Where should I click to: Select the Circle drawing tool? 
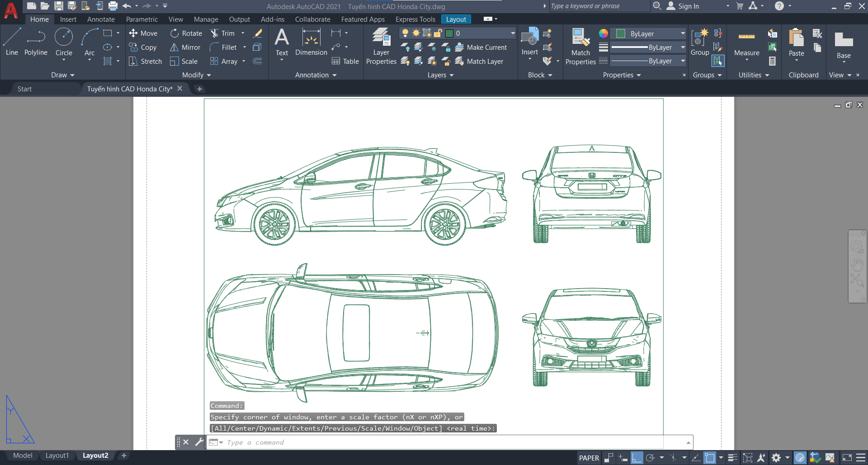pos(64,42)
